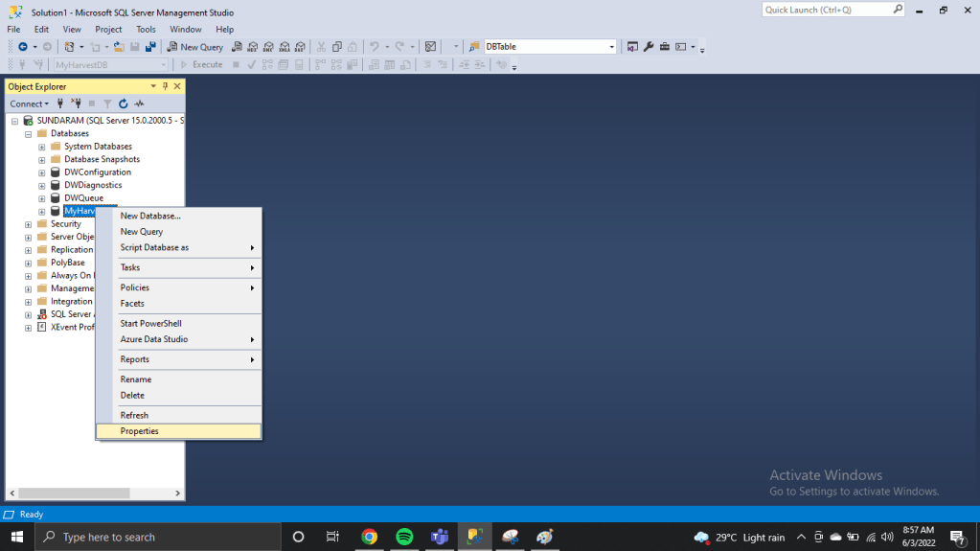980x551 pixels.
Task: Click the Activity Monitor icon in Object Explorer
Action: 139,103
